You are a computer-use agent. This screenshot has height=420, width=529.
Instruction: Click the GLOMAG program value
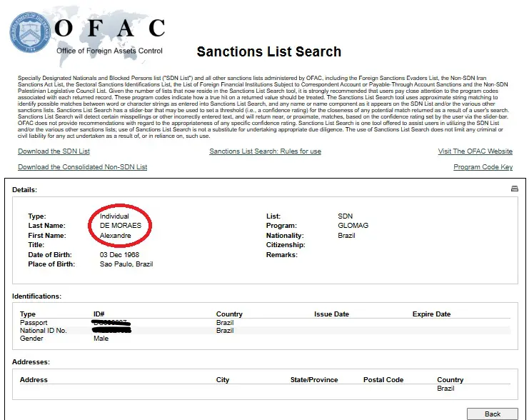pos(353,225)
